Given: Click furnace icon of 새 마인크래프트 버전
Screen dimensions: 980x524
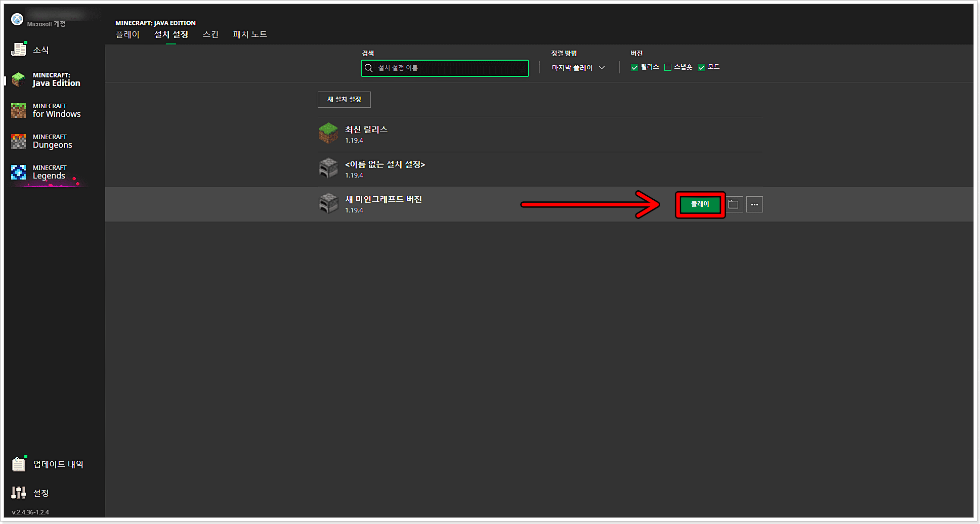Looking at the screenshot, I should (x=328, y=203).
